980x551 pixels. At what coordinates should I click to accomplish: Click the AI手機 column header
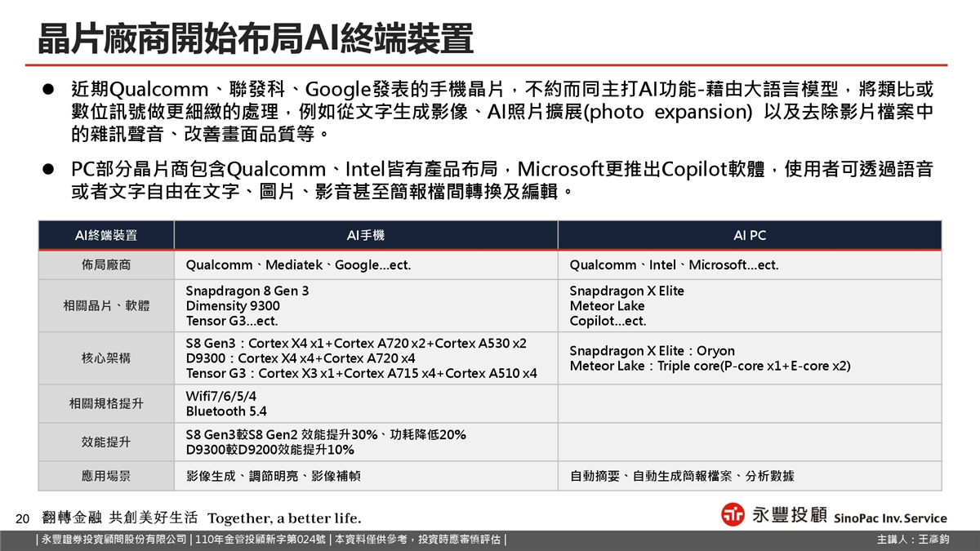click(366, 236)
